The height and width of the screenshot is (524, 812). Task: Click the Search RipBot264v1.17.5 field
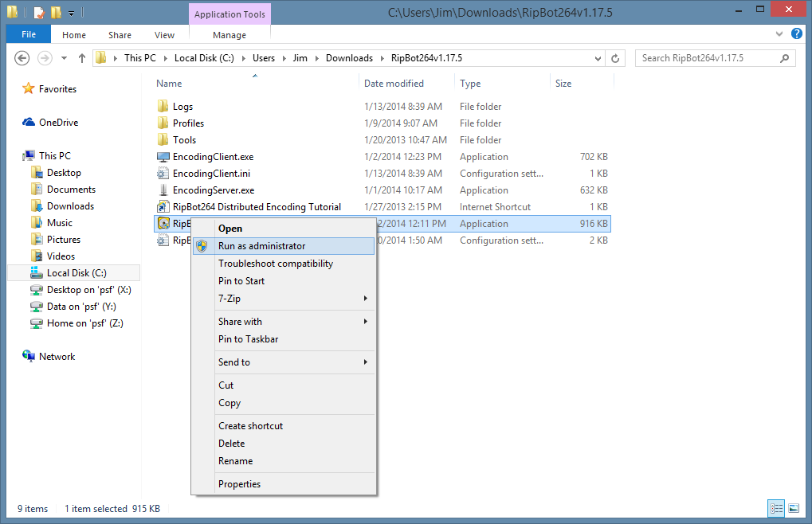tap(715, 58)
